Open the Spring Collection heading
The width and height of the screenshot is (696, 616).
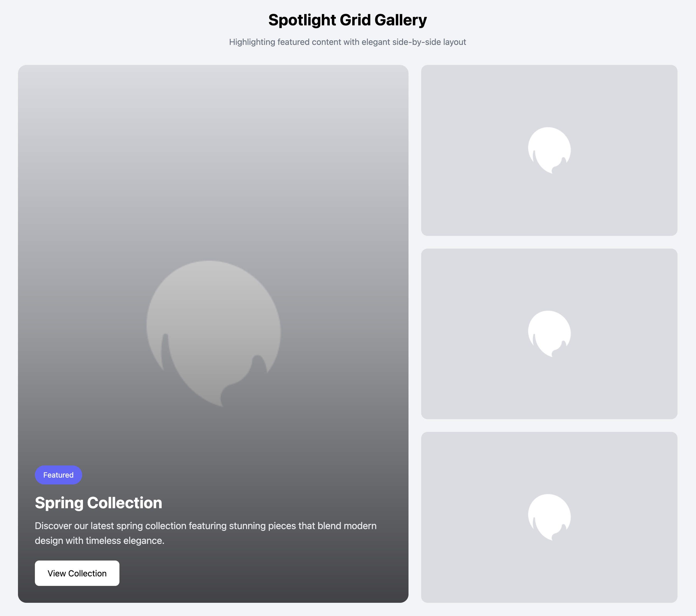tap(98, 503)
